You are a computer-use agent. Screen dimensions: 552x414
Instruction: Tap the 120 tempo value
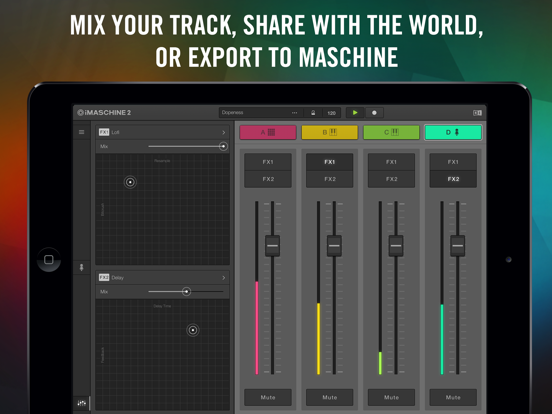pyautogui.click(x=332, y=113)
